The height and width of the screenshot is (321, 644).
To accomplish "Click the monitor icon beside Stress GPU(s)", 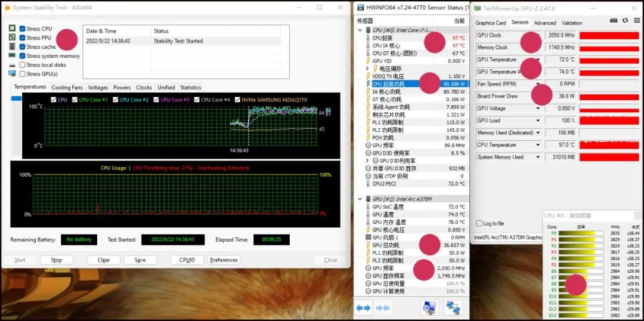I will [13, 74].
